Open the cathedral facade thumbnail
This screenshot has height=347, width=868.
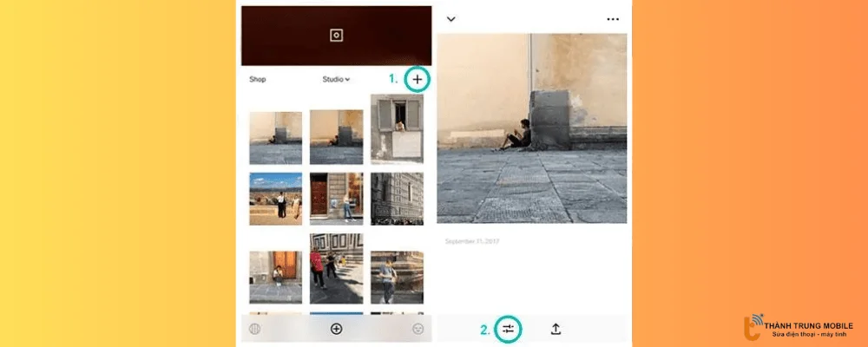(397, 199)
